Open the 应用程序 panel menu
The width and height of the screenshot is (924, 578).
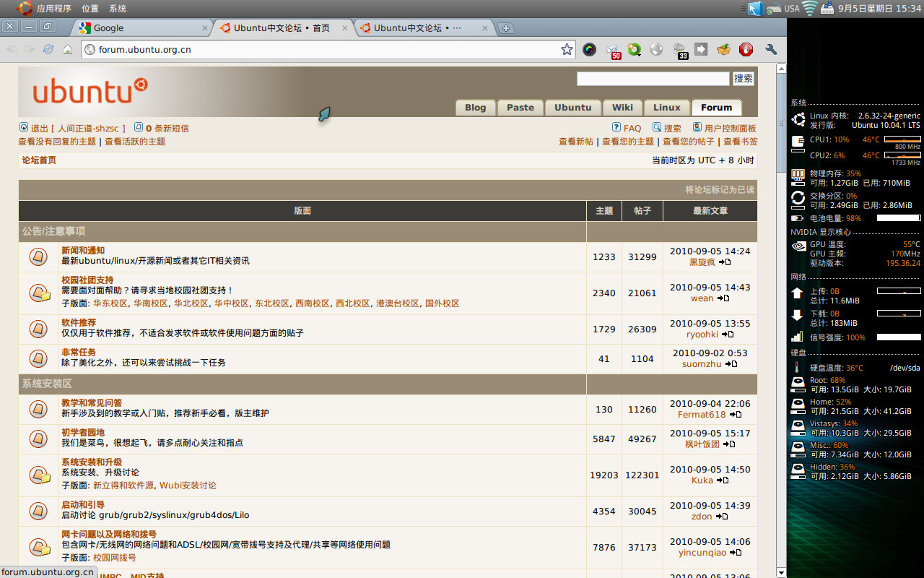[54, 9]
